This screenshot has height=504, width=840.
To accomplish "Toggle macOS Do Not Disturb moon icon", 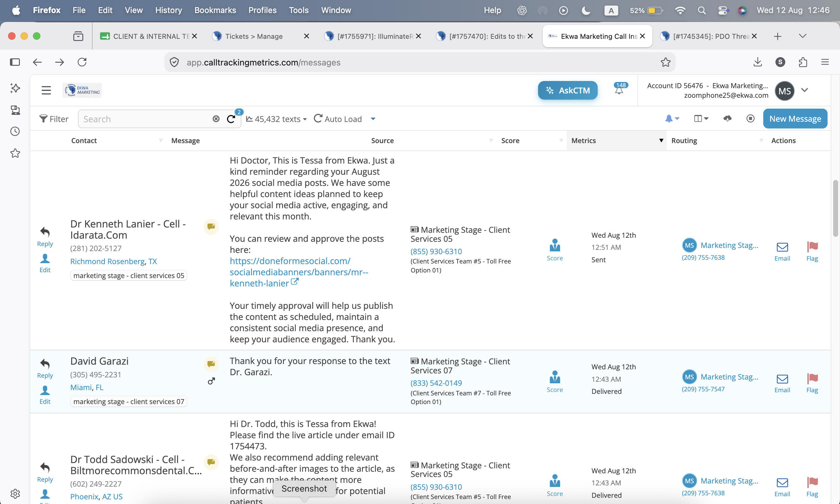I will [x=586, y=11].
